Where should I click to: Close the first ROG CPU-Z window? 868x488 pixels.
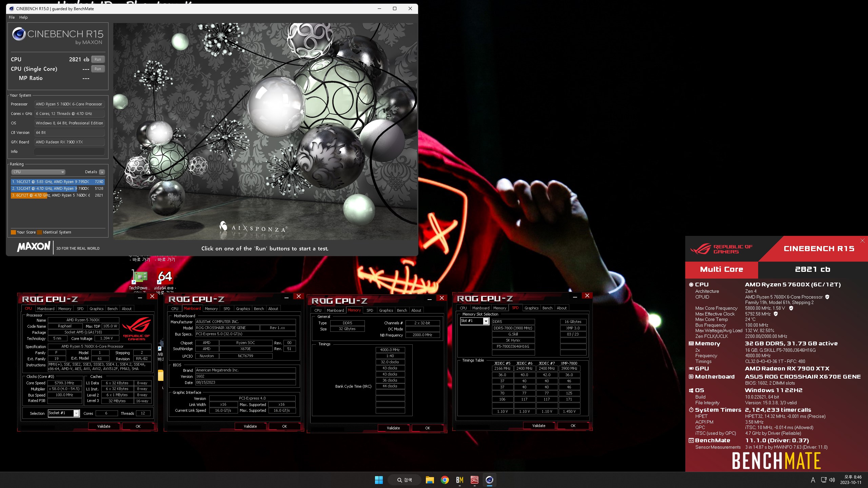152,297
